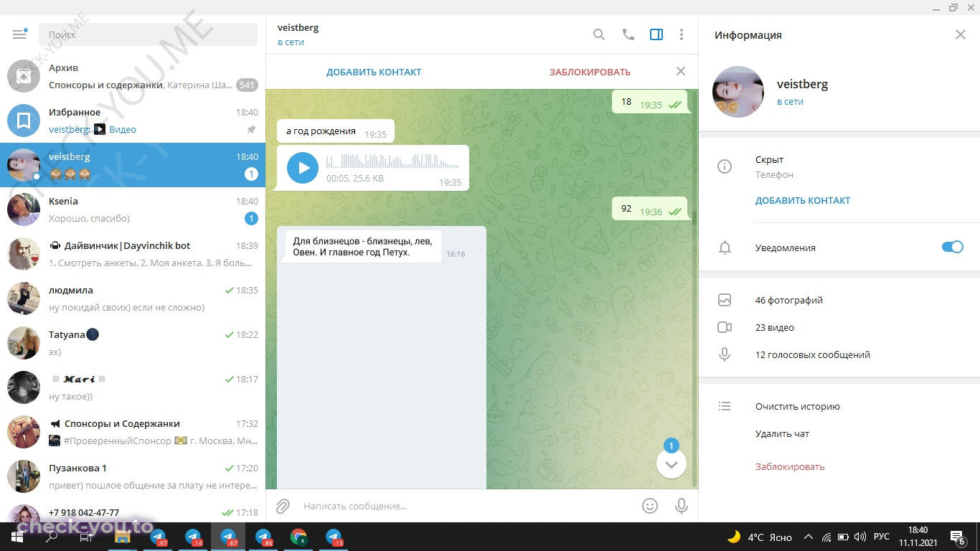Click the bookmark avatar of Избранное
Image resolution: width=980 pixels, height=551 pixels.
(x=24, y=121)
